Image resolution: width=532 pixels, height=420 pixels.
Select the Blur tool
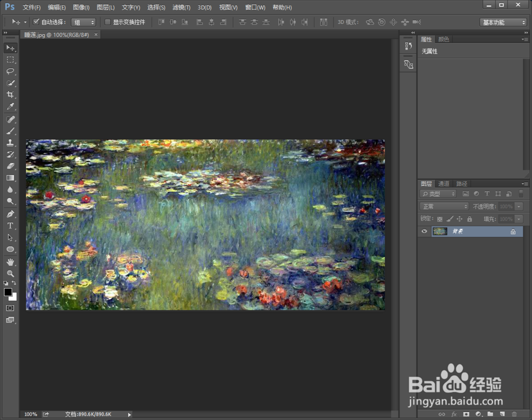pyautogui.click(x=10, y=190)
